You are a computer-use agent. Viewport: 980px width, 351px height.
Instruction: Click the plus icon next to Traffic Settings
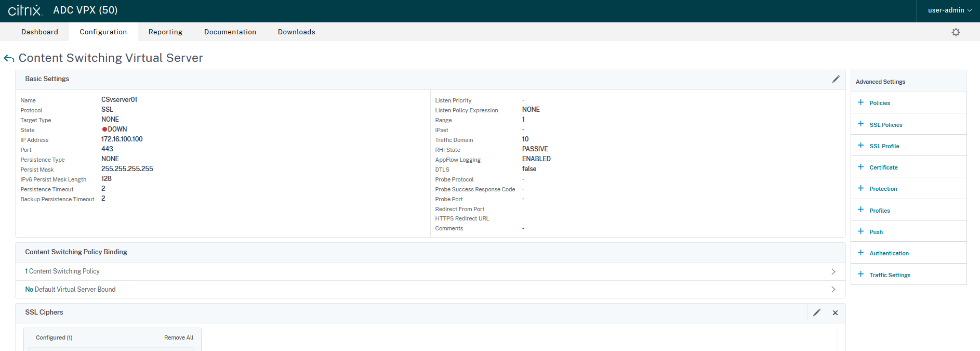pyautogui.click(x=860, y=274)
